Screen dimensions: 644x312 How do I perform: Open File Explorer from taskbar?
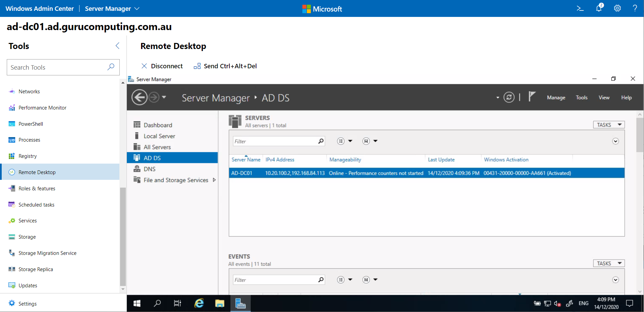pyautogui.click(x=220, y=303)
